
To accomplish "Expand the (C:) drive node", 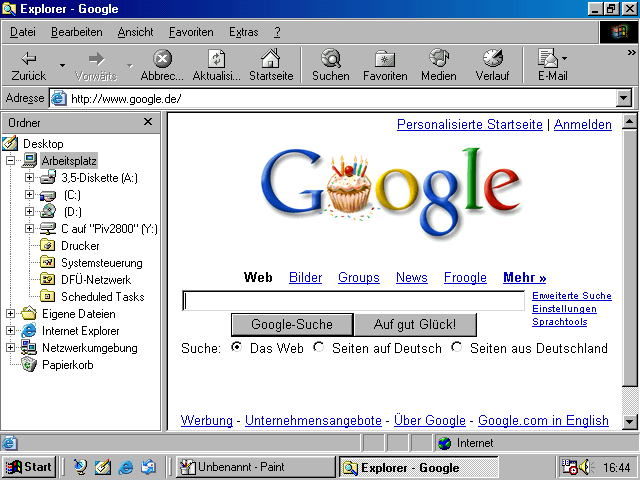I will point(29,195).
